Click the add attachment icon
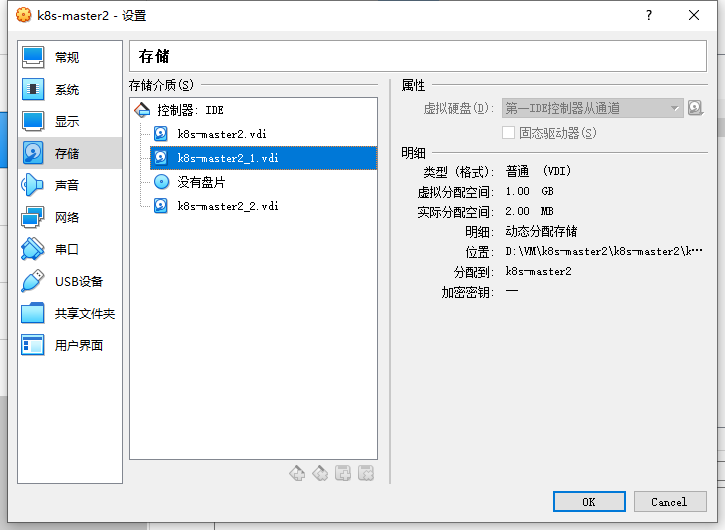The height and width of the screenshot is (530, 725). point(343,473)
